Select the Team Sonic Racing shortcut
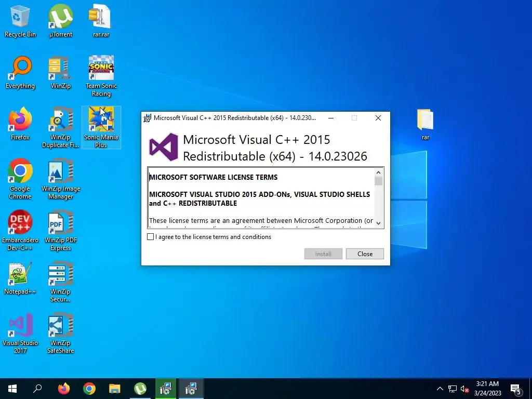Viewport: 532px width, 399px height. coord(101,76)
